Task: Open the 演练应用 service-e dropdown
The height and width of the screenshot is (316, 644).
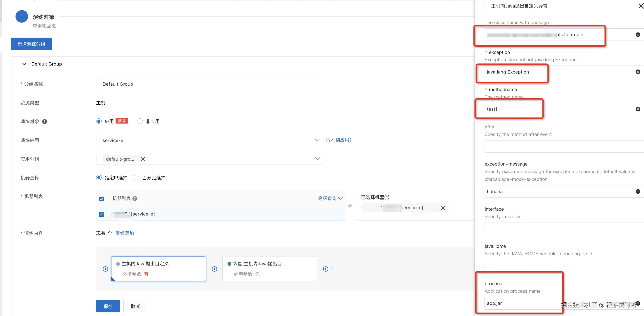Action: (209, 140)
